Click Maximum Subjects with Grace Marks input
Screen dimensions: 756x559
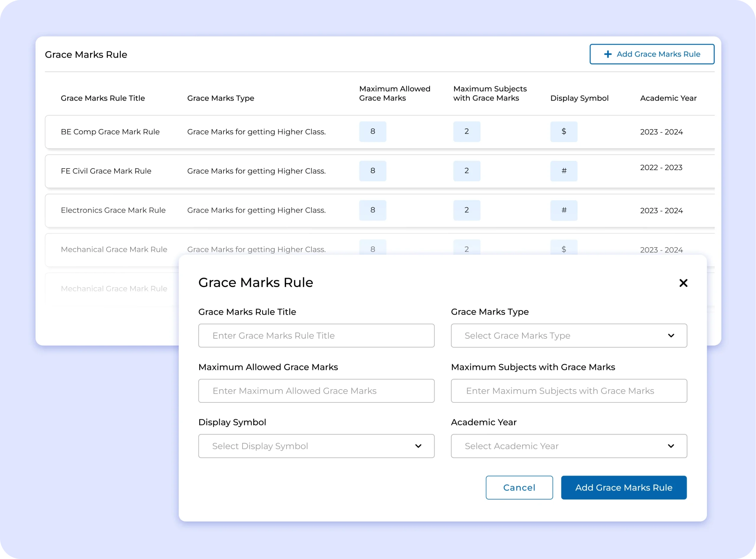coord(568,391)
